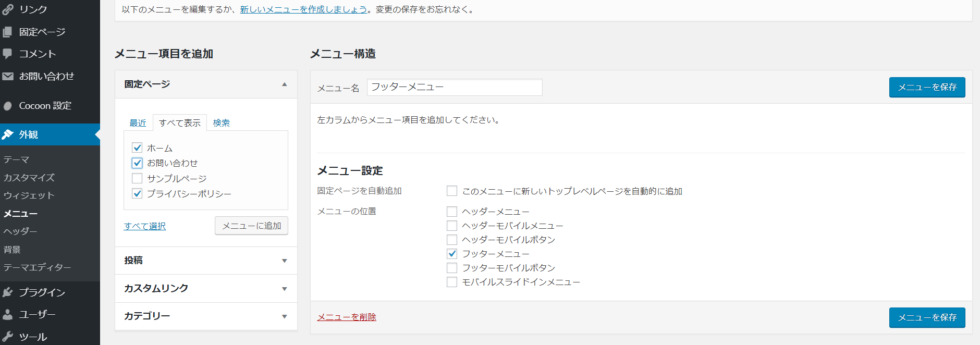Image resolution: width=980 pixels, height=345 pixels.
Task: Click the wrench icon beside ツール
Action: tap(8, 337)
